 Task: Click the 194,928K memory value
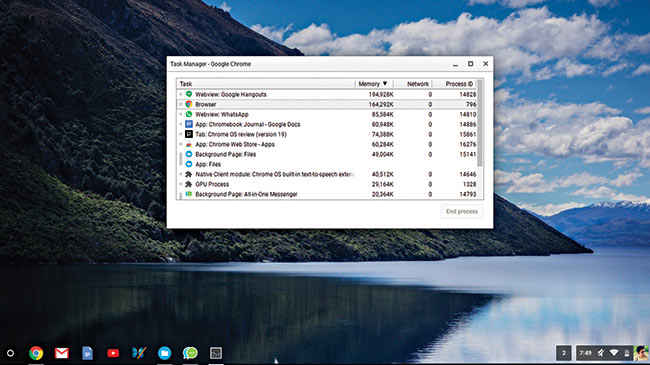coord(381,94)
